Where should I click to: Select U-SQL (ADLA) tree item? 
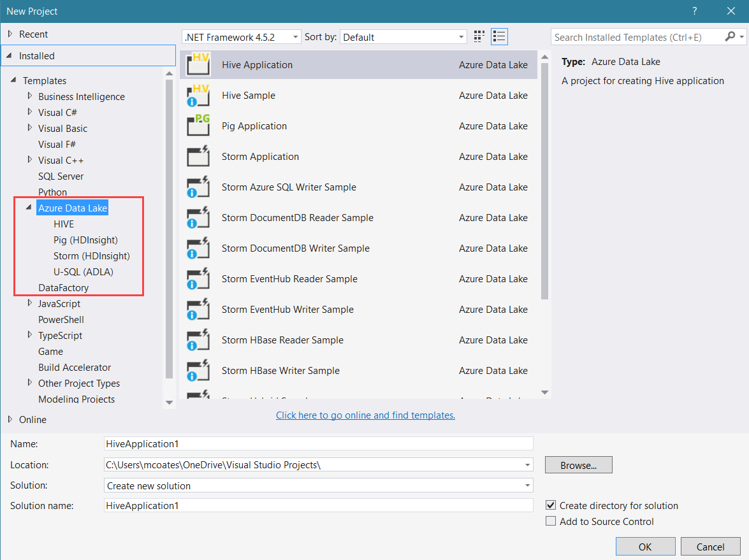83,271
